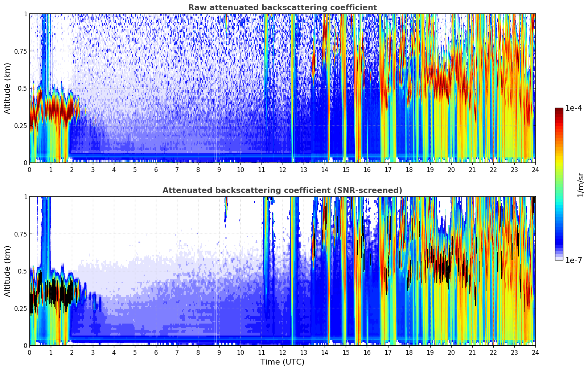Screen dimensions: 588x370
Task: Click hour 24 tick on bottom plot's time axis
Action: click(x=535, y=352)
